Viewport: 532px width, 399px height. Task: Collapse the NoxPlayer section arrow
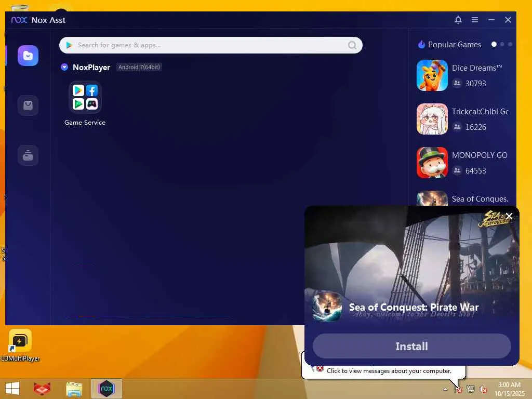point(64,67)
